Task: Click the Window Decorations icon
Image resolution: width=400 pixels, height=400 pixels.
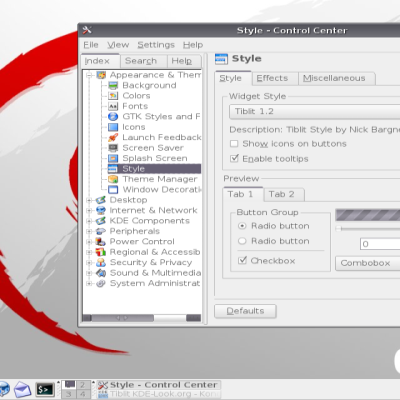Action: click(113, 190)
